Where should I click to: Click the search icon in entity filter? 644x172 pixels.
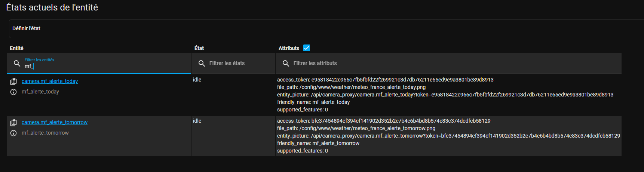(x=17, y=63)
